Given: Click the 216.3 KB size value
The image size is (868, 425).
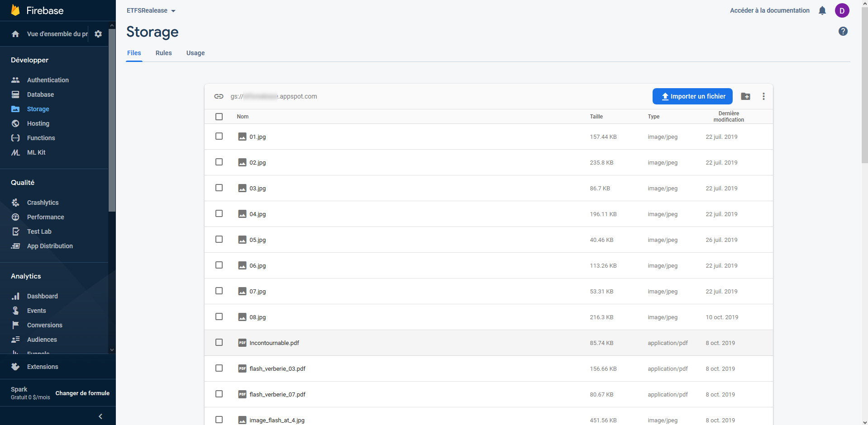Looking at the screenshot, I should (x=601, y=317).
